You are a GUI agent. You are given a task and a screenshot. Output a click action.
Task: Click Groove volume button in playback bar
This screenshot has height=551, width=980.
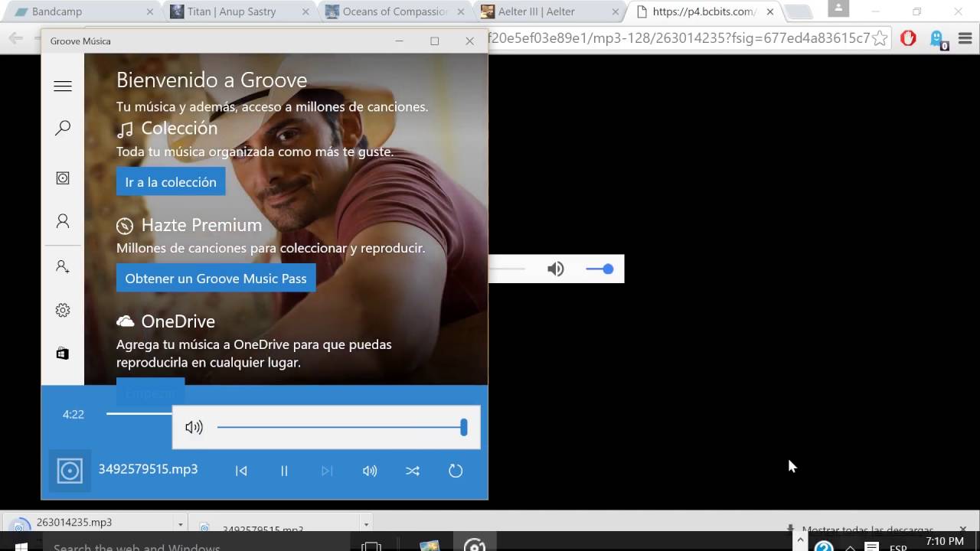point(370,471)
